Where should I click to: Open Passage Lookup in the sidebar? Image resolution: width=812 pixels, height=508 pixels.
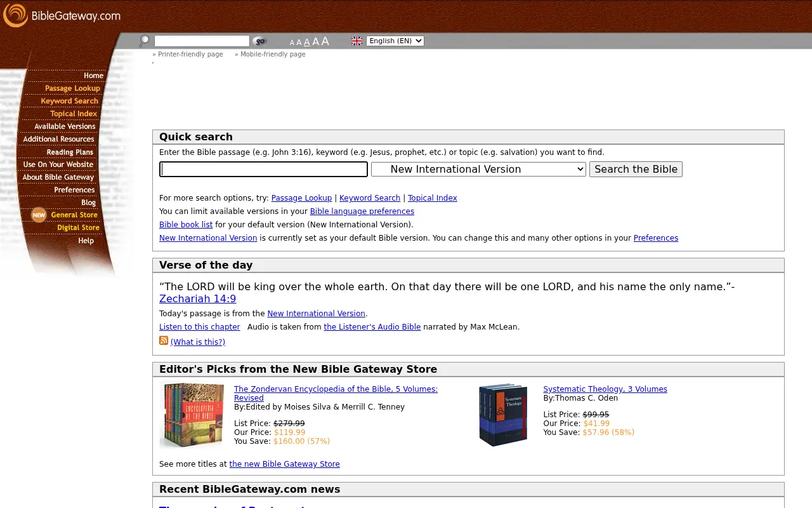point(72,88)
